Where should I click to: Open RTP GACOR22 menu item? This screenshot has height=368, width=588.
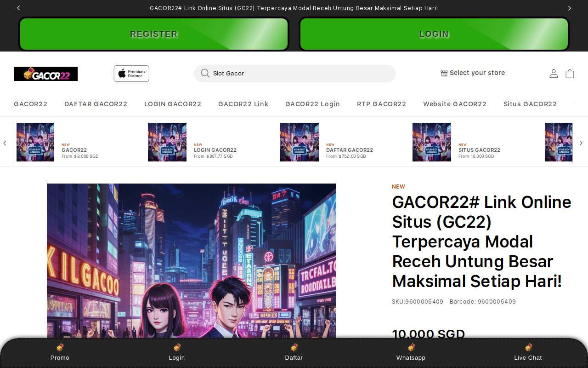point(382,104)
